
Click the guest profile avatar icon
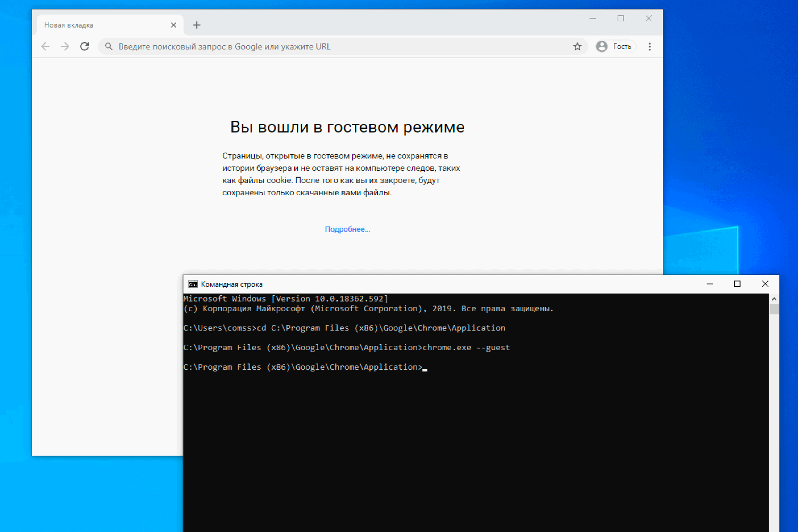click(601, 46)
